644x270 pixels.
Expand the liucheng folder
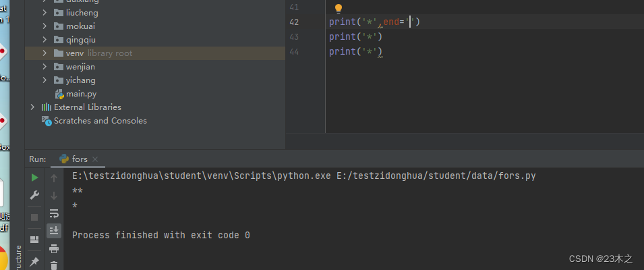(45, 13)
